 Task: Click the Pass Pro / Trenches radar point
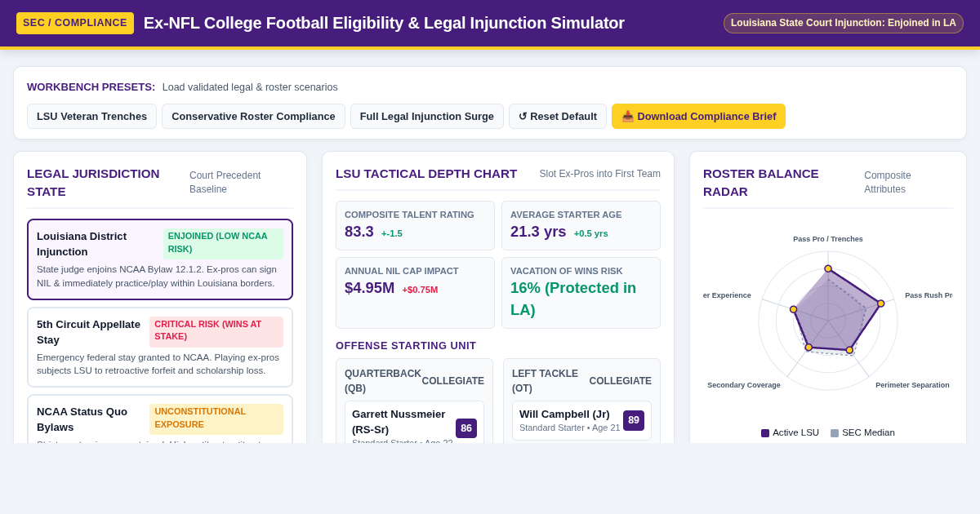click(x=828, y=268)
